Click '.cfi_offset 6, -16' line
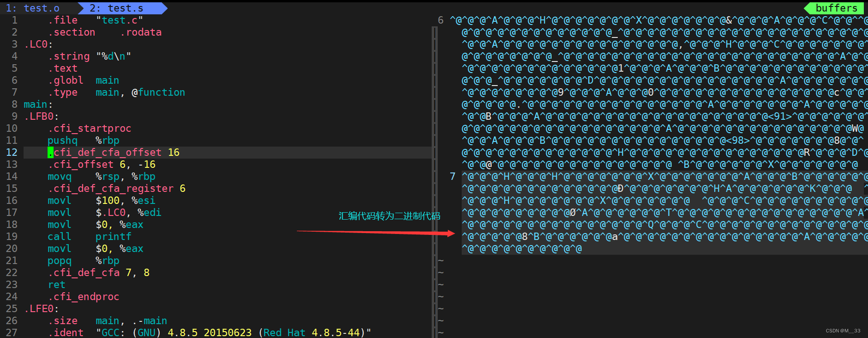Screen dimensions: 868x338 [102, 165]
